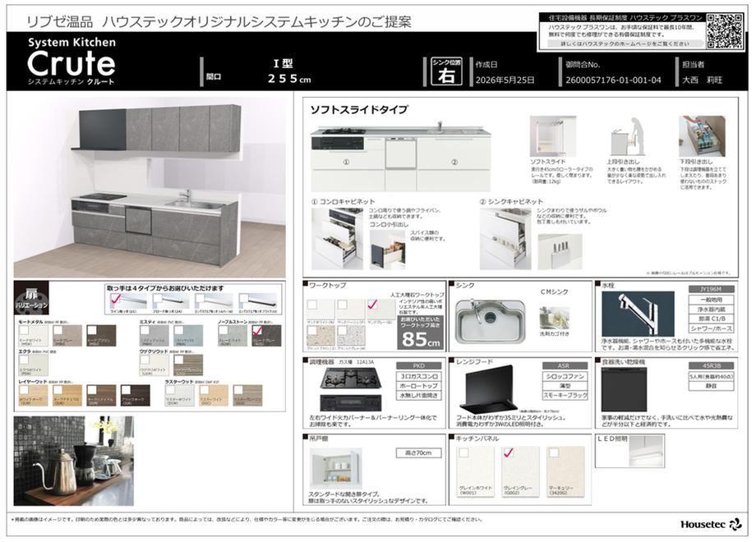Click the QR code for Housetec Plus One
Screen dimensions: 756x542
coord(725,31)
